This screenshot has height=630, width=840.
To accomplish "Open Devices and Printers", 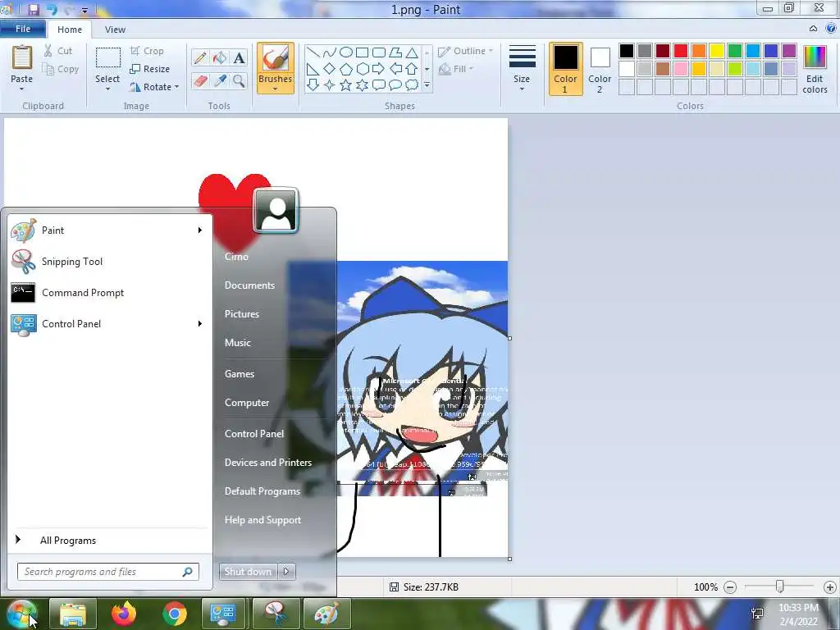I will pos(268,463).
